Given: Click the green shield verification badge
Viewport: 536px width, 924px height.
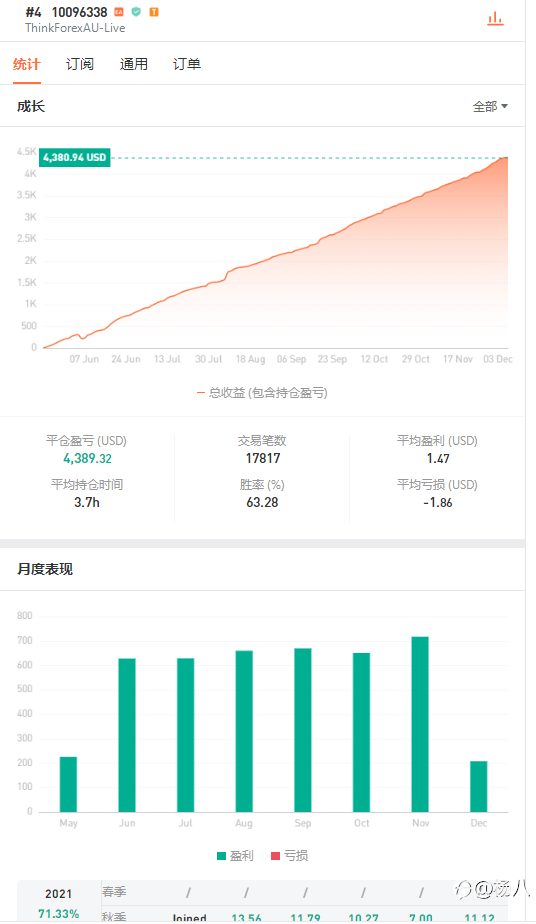Looking at the screenshot, I should (x=136, y=12).
